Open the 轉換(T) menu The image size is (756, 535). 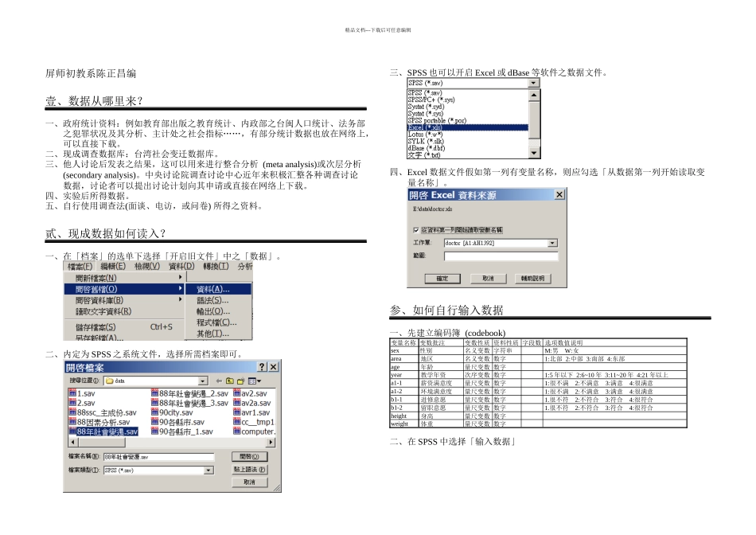tap(216, 266)
